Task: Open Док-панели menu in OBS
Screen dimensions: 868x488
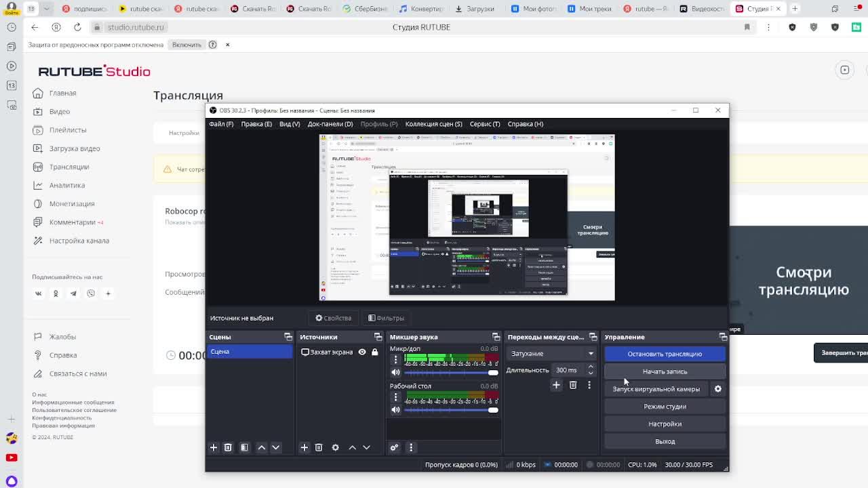Action: click(330, 124)
